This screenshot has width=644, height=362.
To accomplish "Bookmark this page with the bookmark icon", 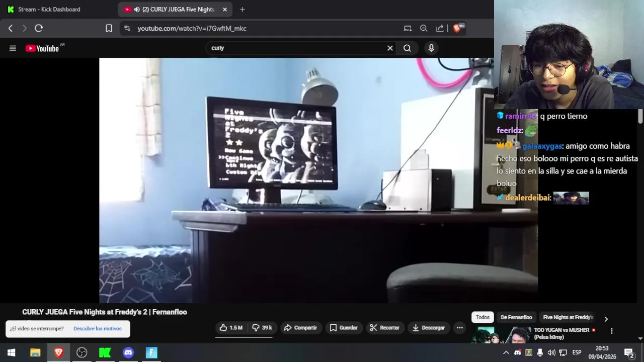I will tap(109, 28).
